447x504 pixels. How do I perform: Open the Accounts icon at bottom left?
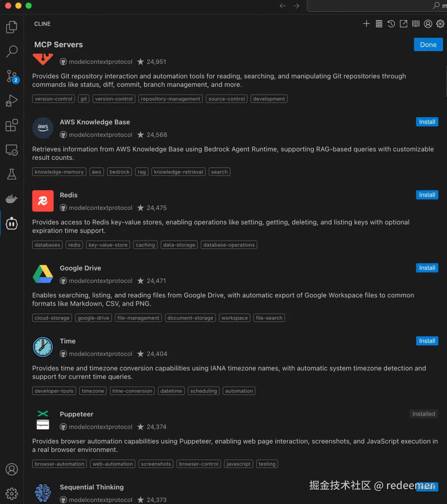(x=12, y=469)
